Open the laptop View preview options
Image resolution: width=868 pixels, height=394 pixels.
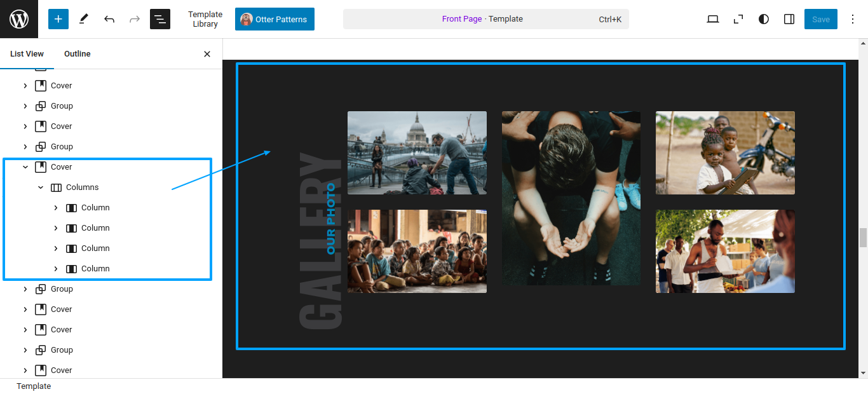pyautogui.click(x=713, y=19)
